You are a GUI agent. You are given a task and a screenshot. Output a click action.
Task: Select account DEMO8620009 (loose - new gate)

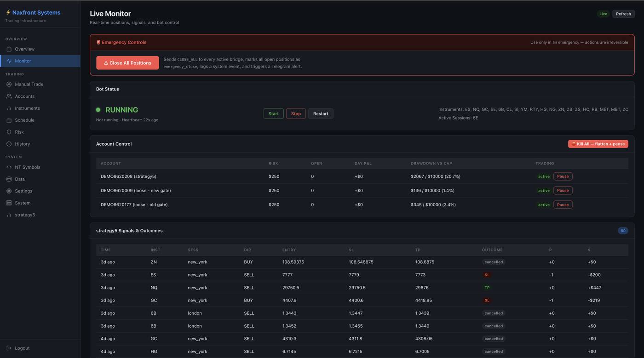136,191
